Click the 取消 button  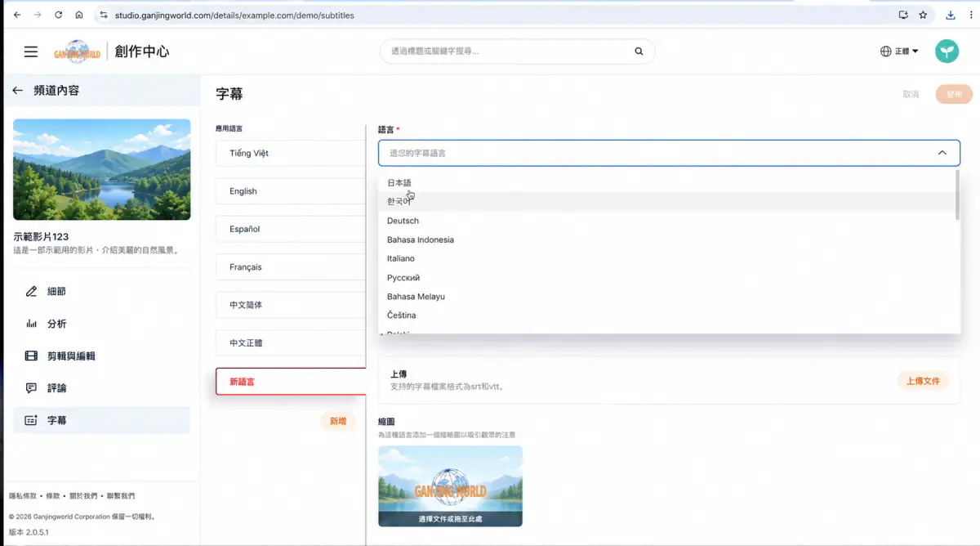(911, 94)
